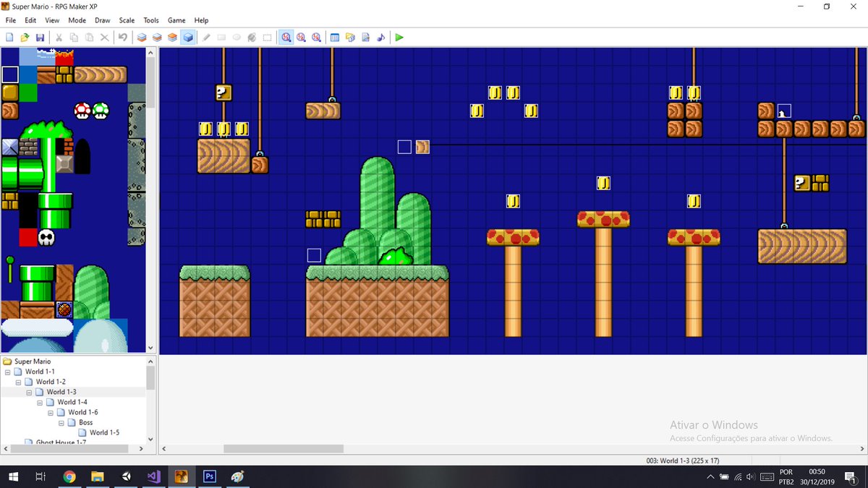868x488 pixels.
Task: Open the Sound Test music note icon
Action: [x=380, y=37]
